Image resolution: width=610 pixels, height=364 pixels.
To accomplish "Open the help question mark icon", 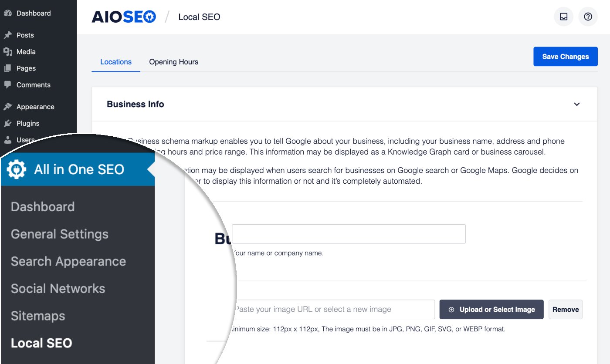I will pyautogui.click(x=588, y=17).
